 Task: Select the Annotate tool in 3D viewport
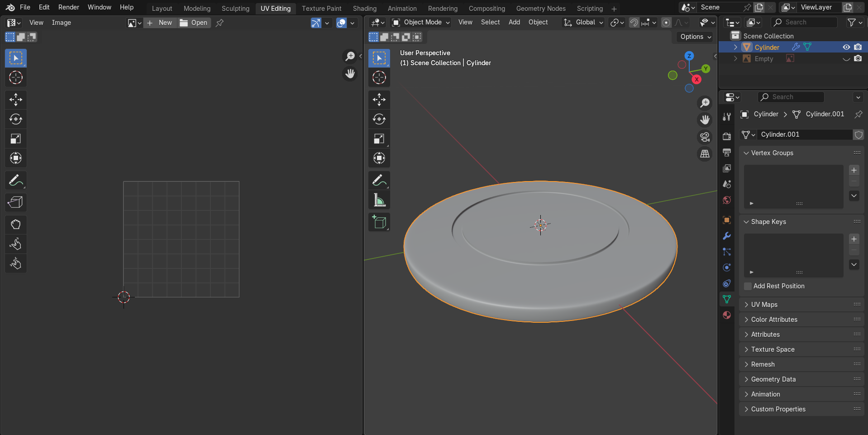tap(379, 180)
